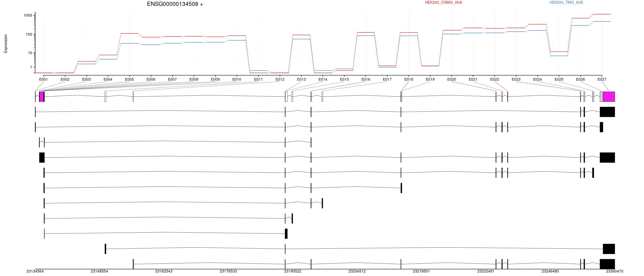Click the magenta exon at gene model's left end
The width and height of the screenshot is (644, 276).
(x=42, y=97)
